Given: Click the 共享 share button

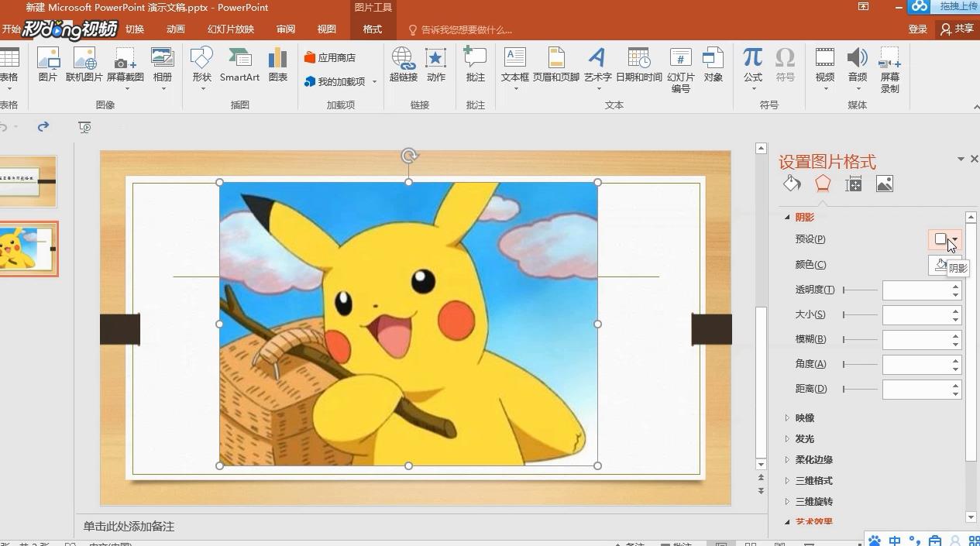Looking at the screenshot, I should [x=957, y=29].
